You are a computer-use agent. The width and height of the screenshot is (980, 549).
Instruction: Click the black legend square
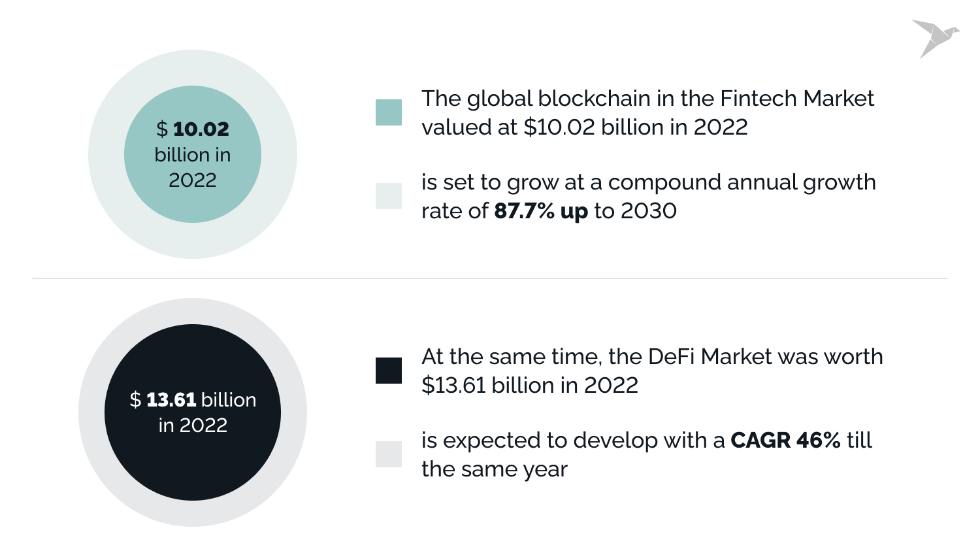[x=389, y=371]
